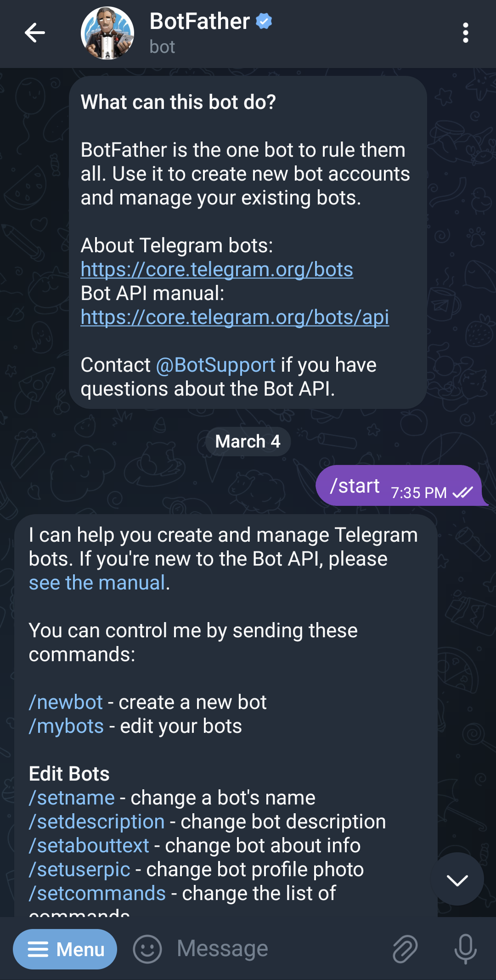The width and height of the screenshot is (496, 980).
Task: Tap the /setuserpic command
Action: pos(79,870)
